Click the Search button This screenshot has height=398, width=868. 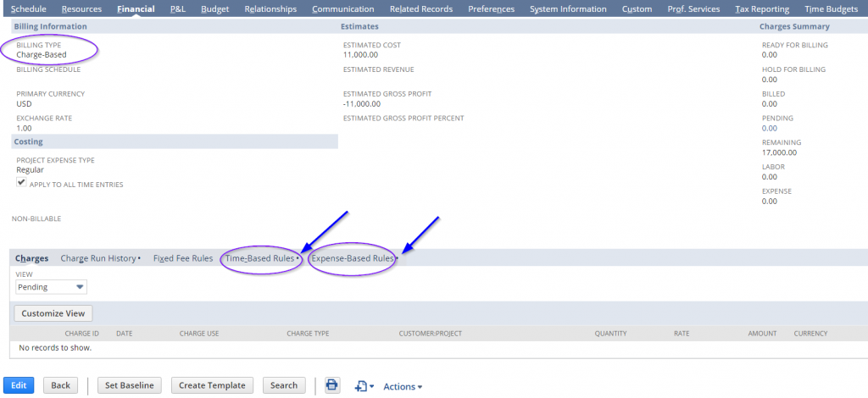coord(283,385)
